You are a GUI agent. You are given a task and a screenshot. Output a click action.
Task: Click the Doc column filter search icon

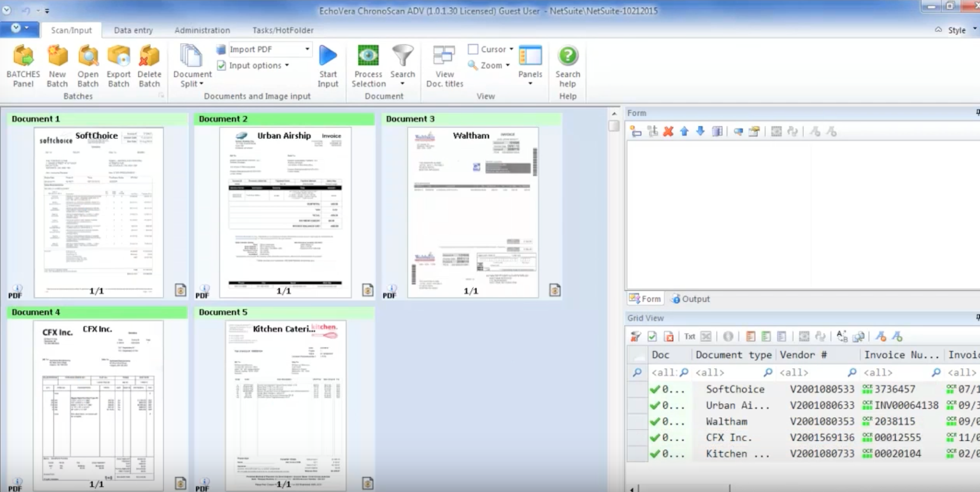(x=683, y=373)
